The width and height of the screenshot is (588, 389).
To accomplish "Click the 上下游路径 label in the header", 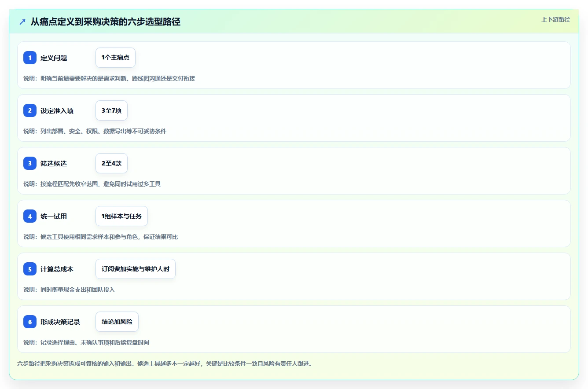I will coord(555,19).
